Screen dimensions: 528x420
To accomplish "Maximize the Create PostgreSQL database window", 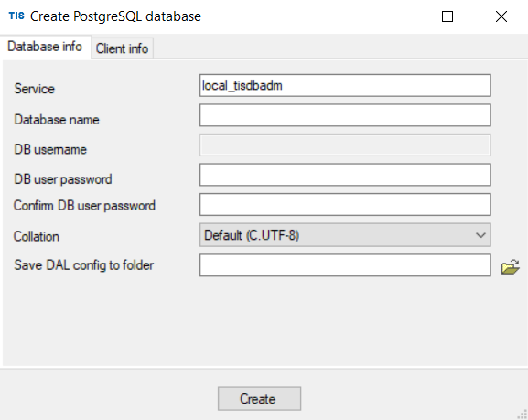I will (x=447, y=16).
